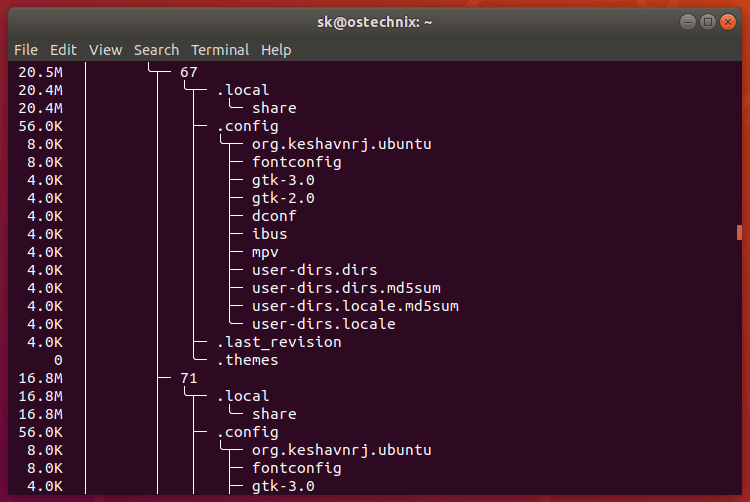Open the File menu
This screenshot has height=502, width=750.
(26, 50)
